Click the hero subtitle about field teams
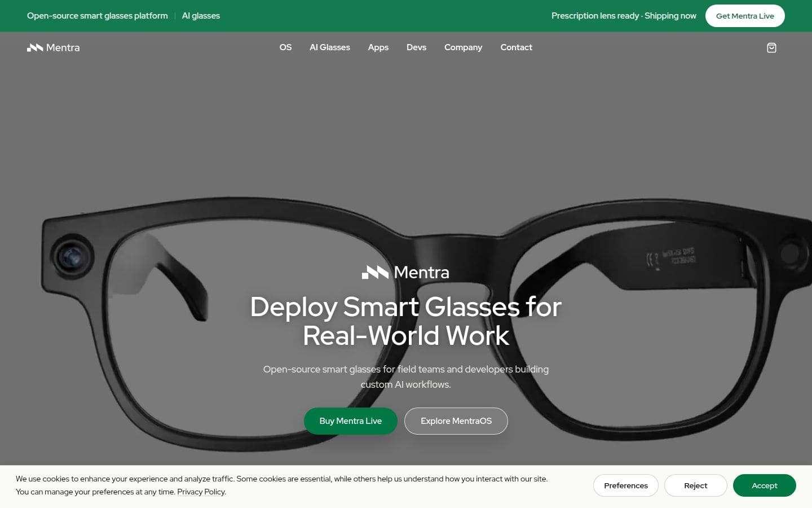Image resolution: width=812 pixels, height=508 pixels. pos(406,376)
